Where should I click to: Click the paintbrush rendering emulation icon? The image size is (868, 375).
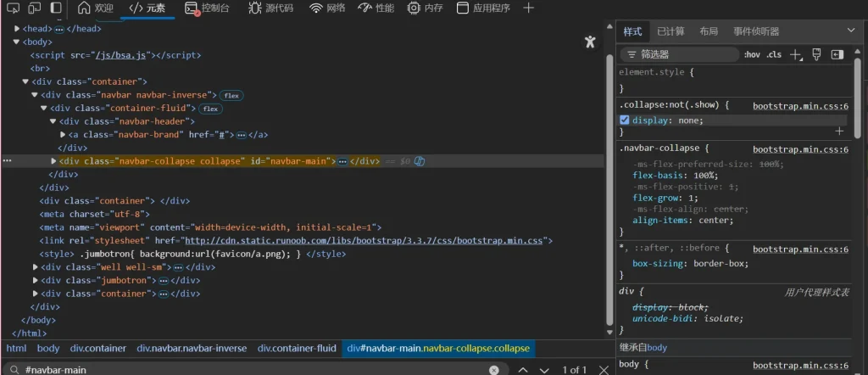816,54
